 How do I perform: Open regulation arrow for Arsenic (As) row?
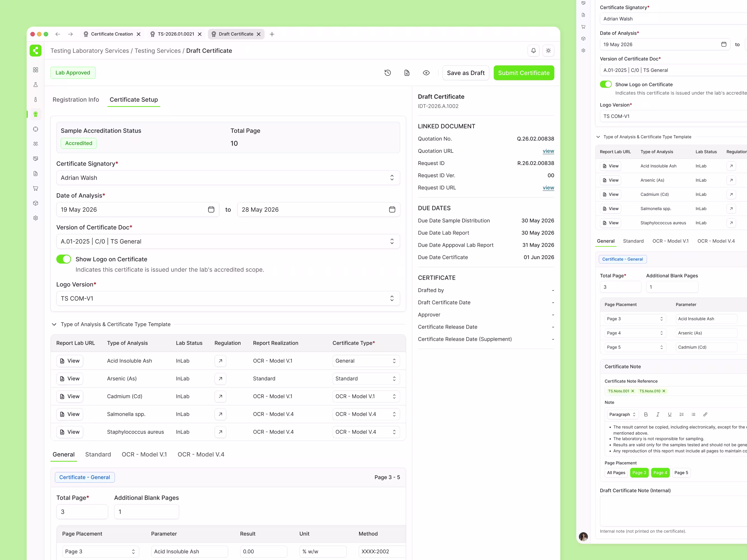tap(221, 378)
